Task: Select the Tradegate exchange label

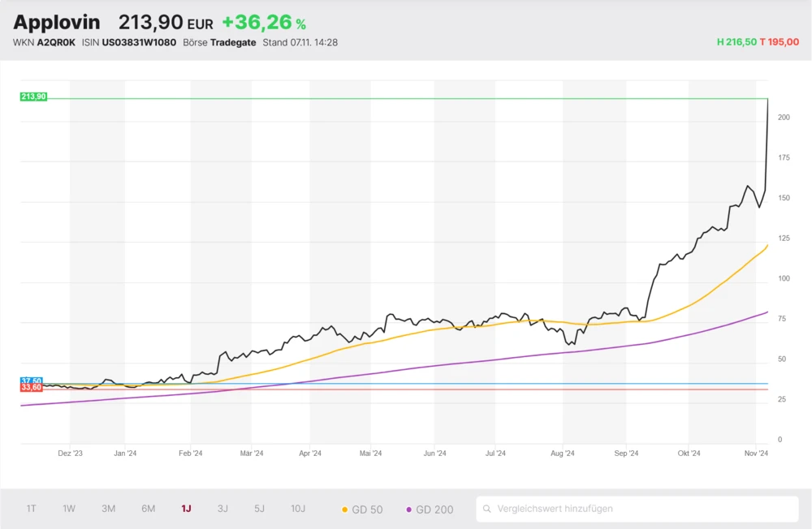Action: pos(233,42)
